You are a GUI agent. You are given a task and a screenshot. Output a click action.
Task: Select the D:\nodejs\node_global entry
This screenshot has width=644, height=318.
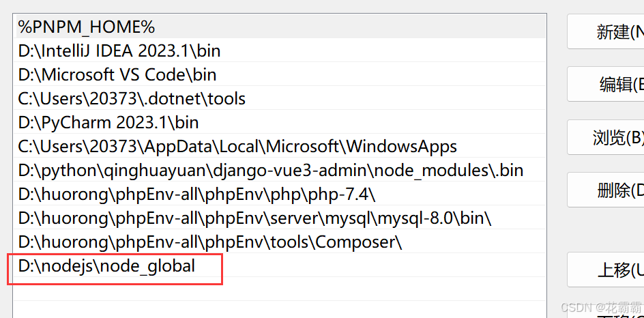point(280,265)
